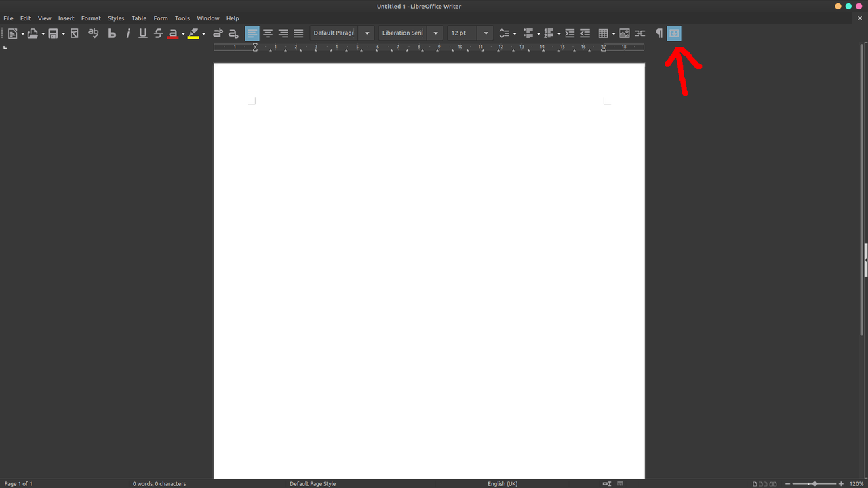Increase paragraph indent
Viewport: 868px width, 488px height.
click(570, 33)
